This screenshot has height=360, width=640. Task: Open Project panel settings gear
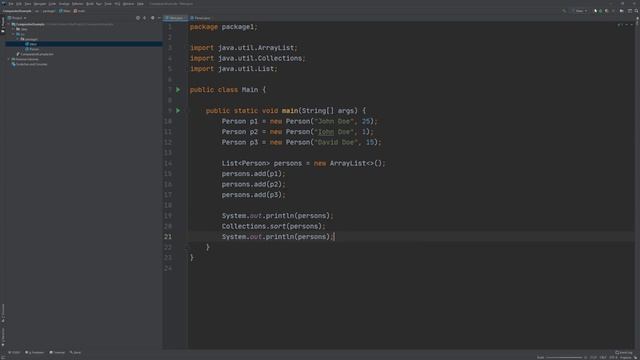152,18
